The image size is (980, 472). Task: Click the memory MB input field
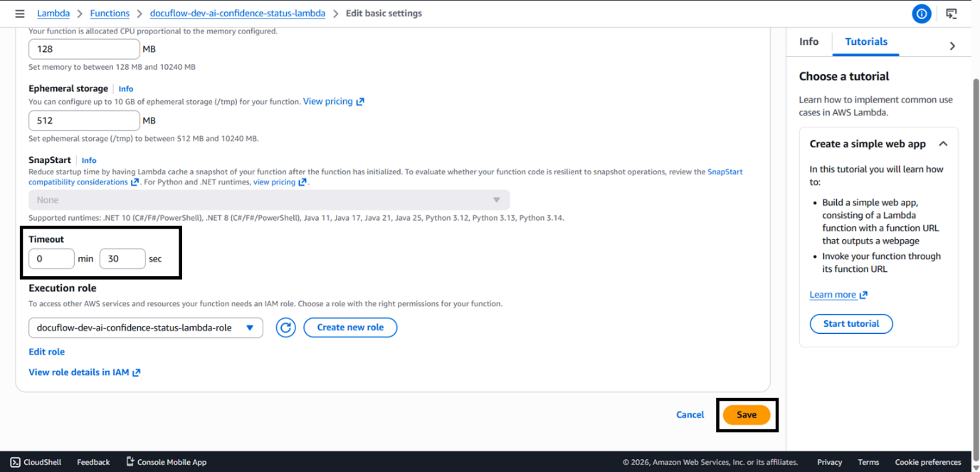point(84,49)
